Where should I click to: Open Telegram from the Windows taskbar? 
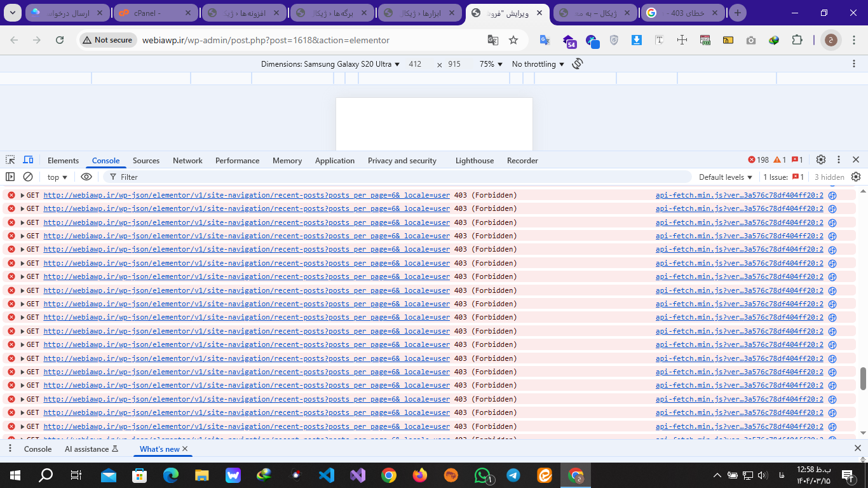click(513, 475)
